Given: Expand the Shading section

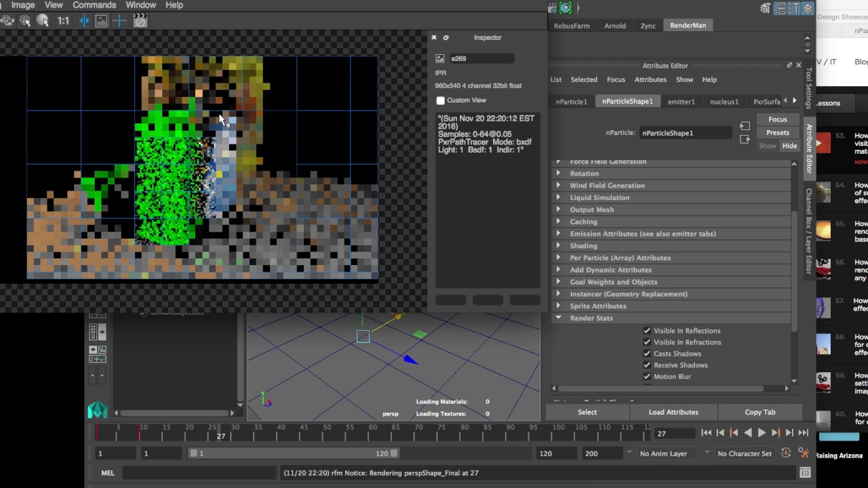Looking at the screenshot, I should coord(671,245).
